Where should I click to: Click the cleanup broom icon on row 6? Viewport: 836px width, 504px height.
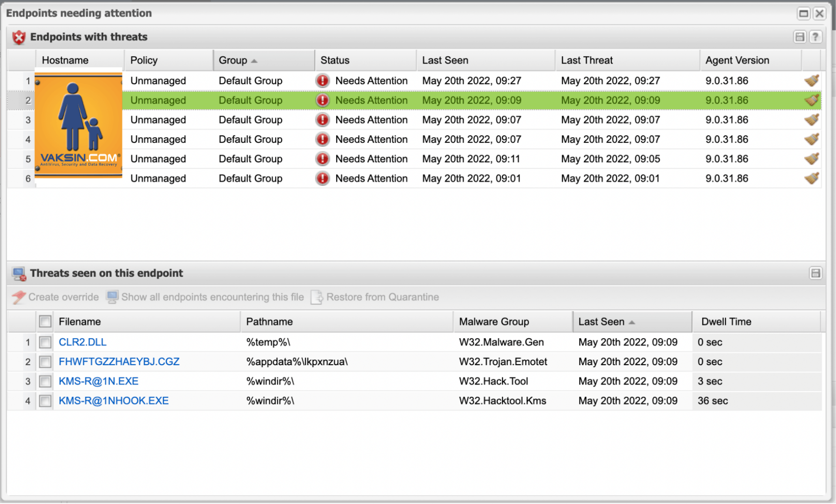811,178
